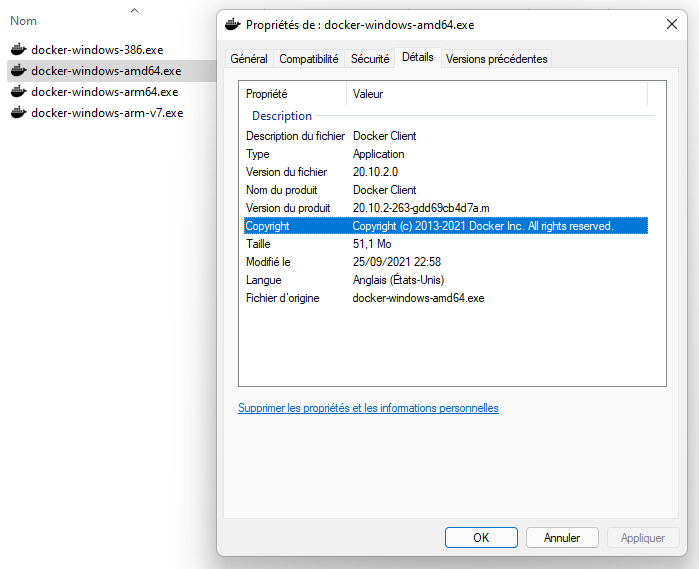Screen dimensions: 699x569
Task: Select the docker-windows-arm-v7.exe file name
Action: (x=107, y=113)
